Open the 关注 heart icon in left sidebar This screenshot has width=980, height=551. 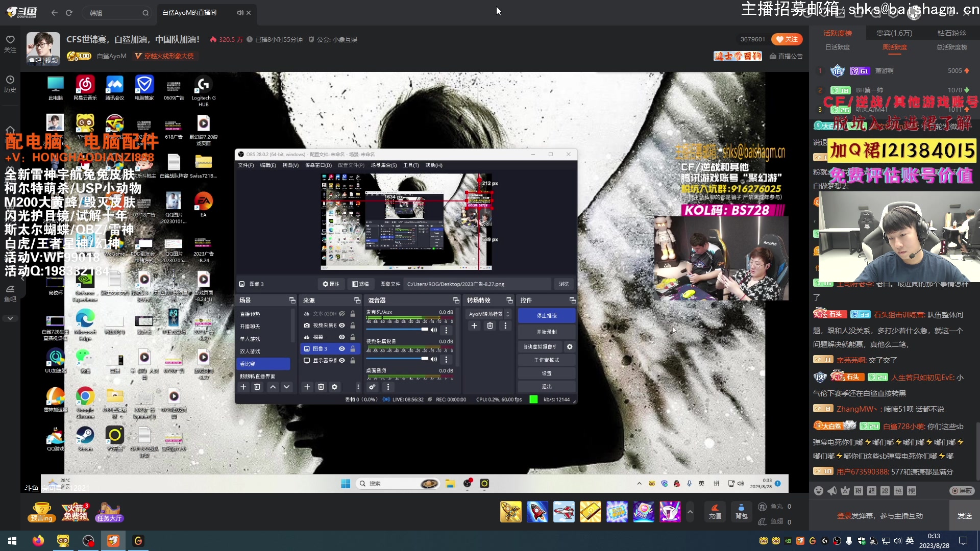(x=10, y=43)
